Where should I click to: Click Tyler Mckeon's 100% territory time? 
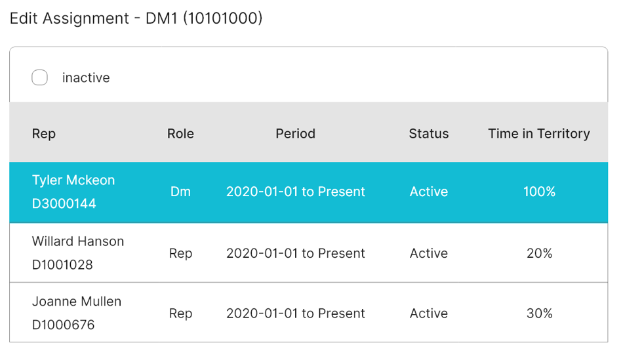click(540, 192)
